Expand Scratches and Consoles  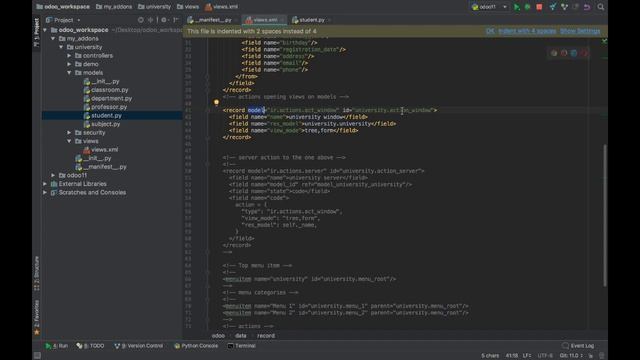pyautogui.click(x=45, y=192)
